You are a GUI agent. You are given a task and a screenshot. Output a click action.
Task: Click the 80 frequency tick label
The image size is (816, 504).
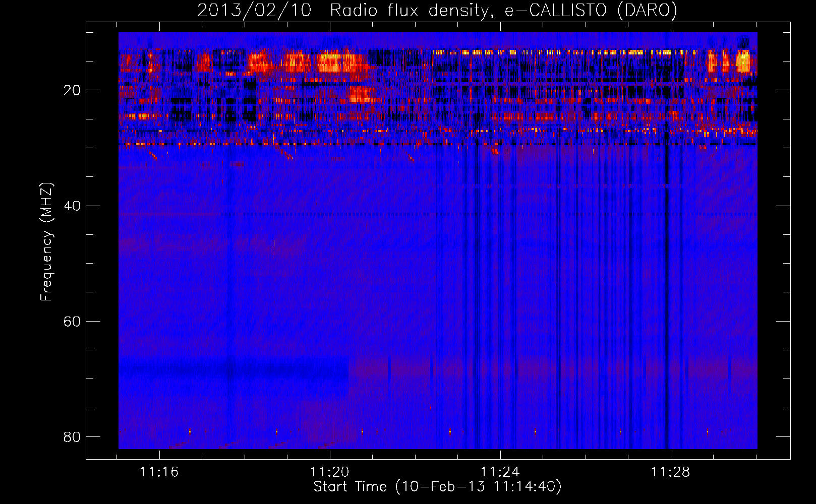[72, 436]
